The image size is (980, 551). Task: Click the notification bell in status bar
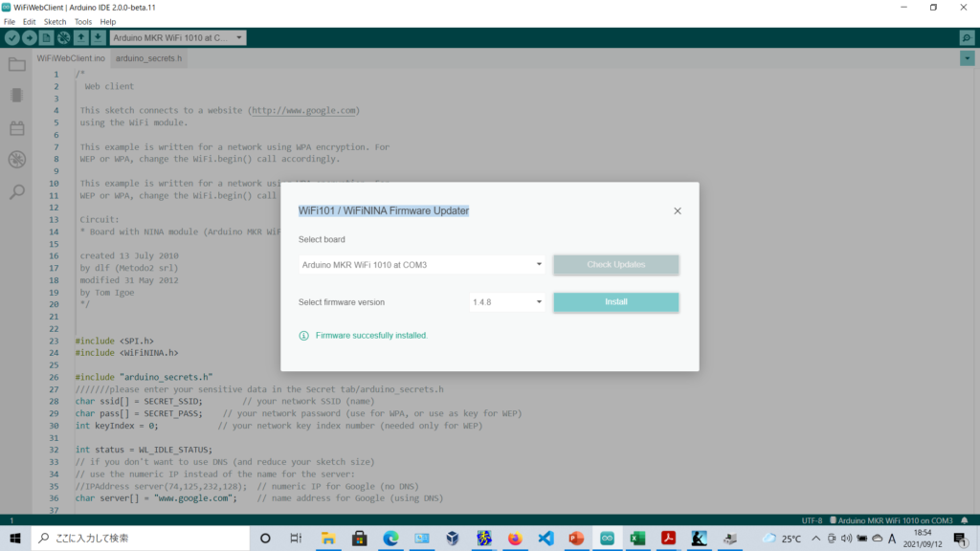[965, 520]
